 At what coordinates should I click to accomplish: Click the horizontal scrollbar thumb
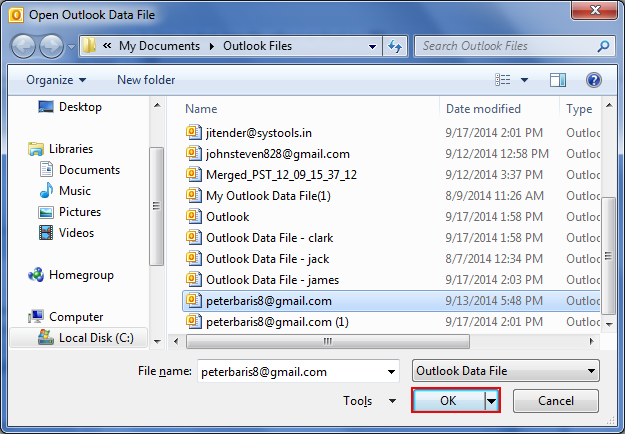point(328,342)
